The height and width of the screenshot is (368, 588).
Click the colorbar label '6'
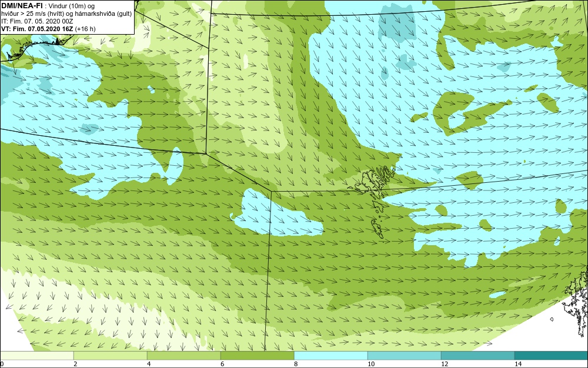(223, 364)
